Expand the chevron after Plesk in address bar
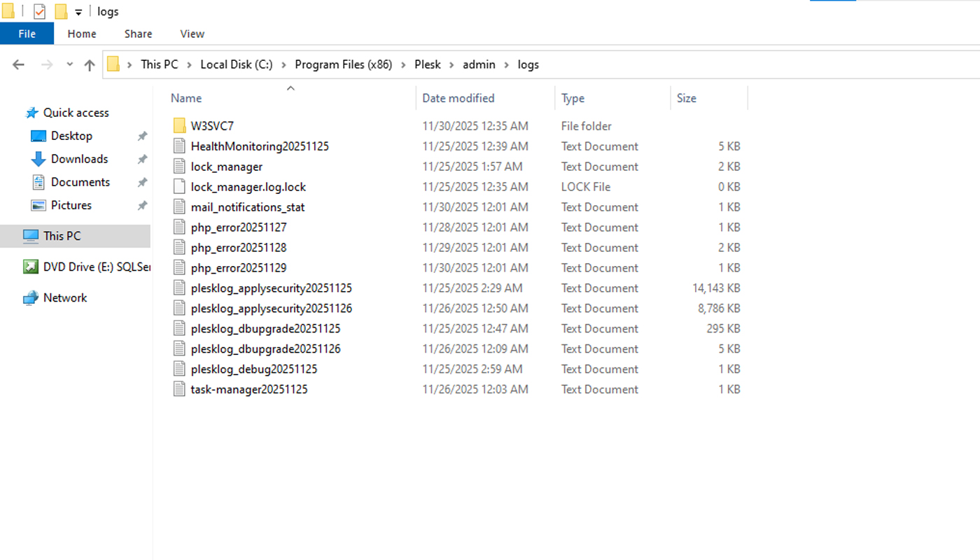 point(451,64)
